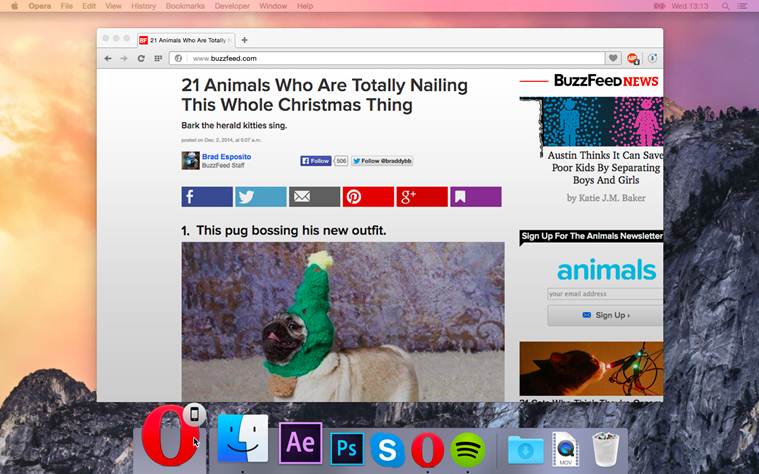Open the Bookmarks menu
Viewport: 759px width, 474px height.
click(x=185, y=6)
